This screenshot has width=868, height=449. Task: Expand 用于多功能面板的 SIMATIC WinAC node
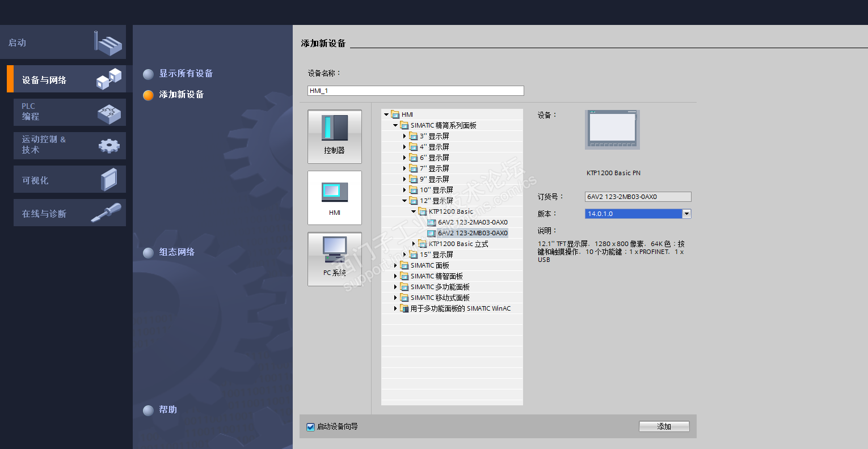pos(395,308)
